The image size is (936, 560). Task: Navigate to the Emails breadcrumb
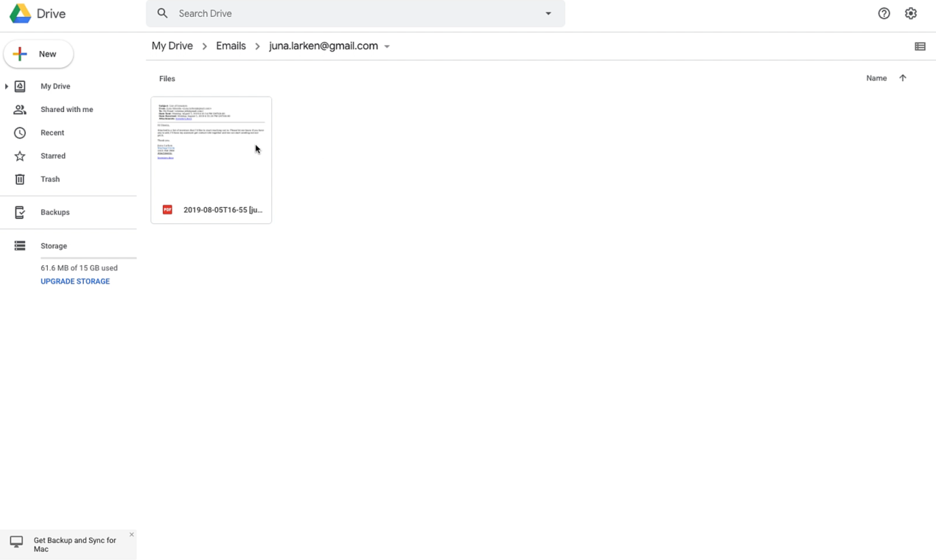click(231, 46)
